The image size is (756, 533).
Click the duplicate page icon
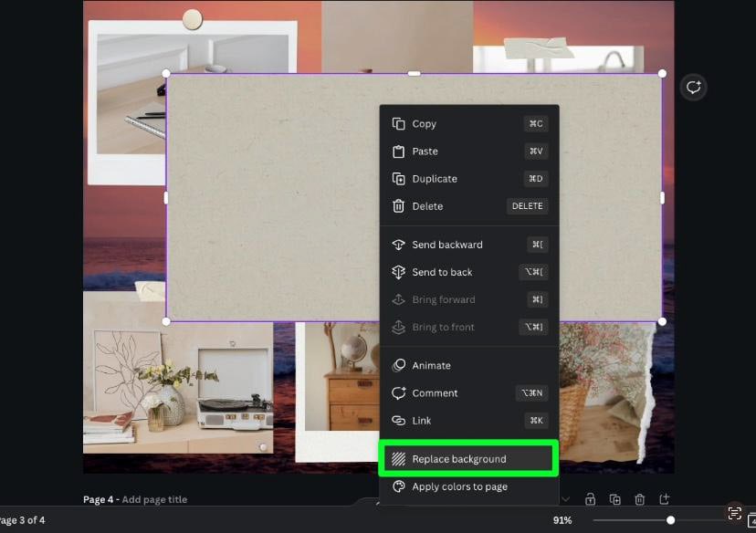(x=614, y=499)
